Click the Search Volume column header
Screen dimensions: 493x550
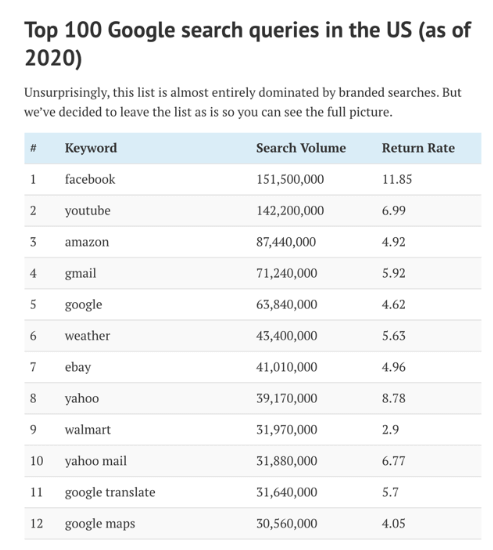coord(301,148)
